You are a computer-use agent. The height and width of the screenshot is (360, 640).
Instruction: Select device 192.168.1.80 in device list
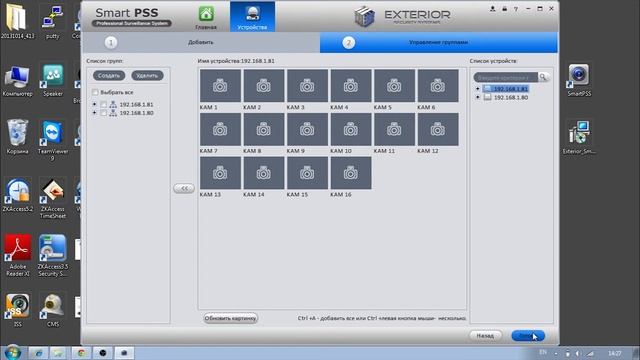pos(510,98)
